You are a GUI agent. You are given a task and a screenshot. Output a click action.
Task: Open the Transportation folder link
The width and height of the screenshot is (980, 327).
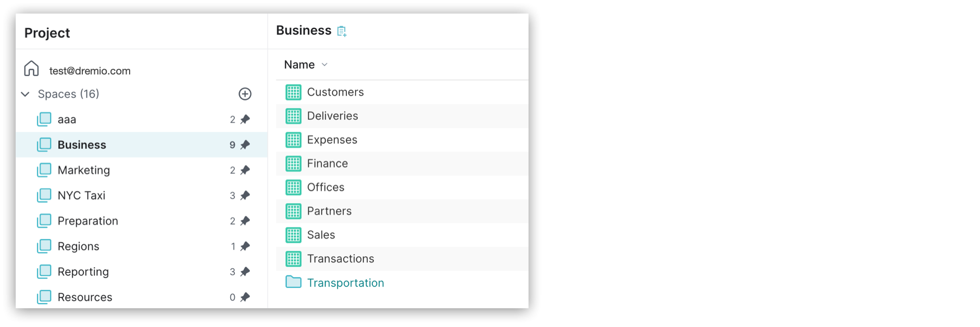click(345, 283)
